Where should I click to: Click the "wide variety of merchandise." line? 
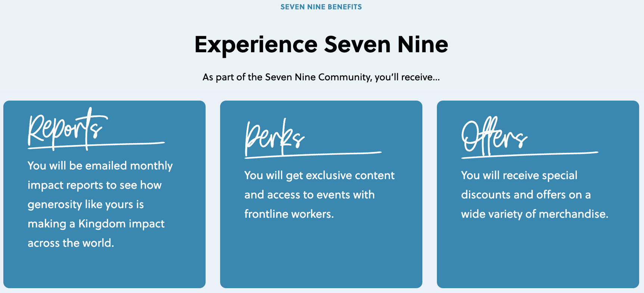(x=535, y=214)
